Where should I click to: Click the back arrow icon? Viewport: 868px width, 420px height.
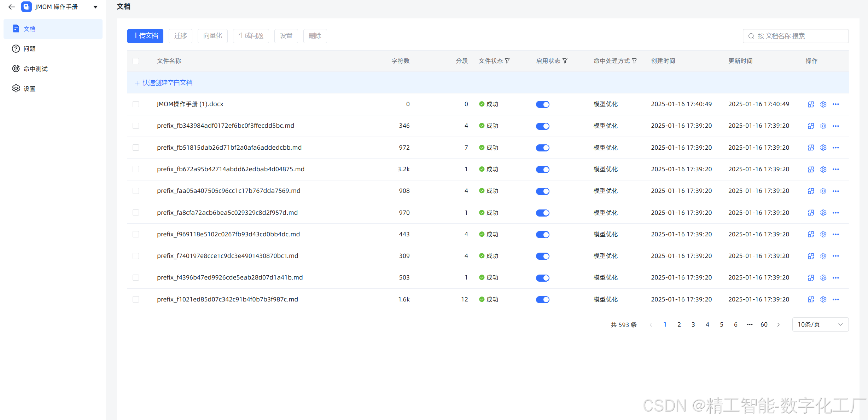[11, 7]
